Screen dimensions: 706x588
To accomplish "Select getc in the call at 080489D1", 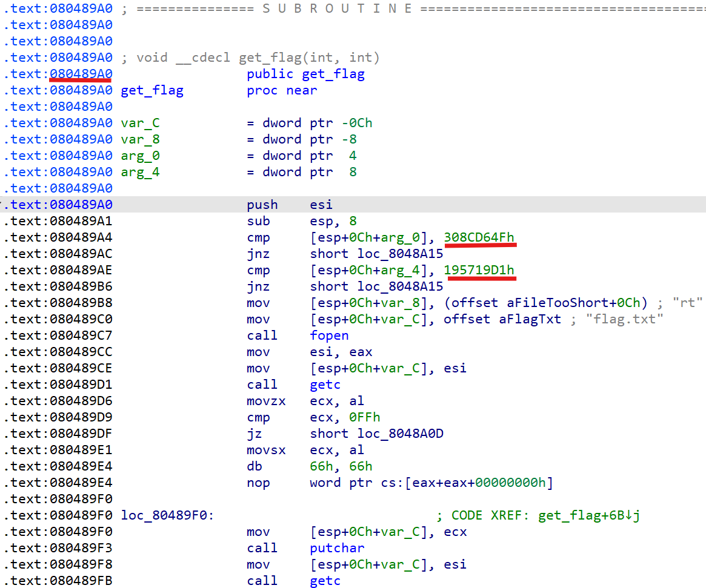I will coord(325,385).
